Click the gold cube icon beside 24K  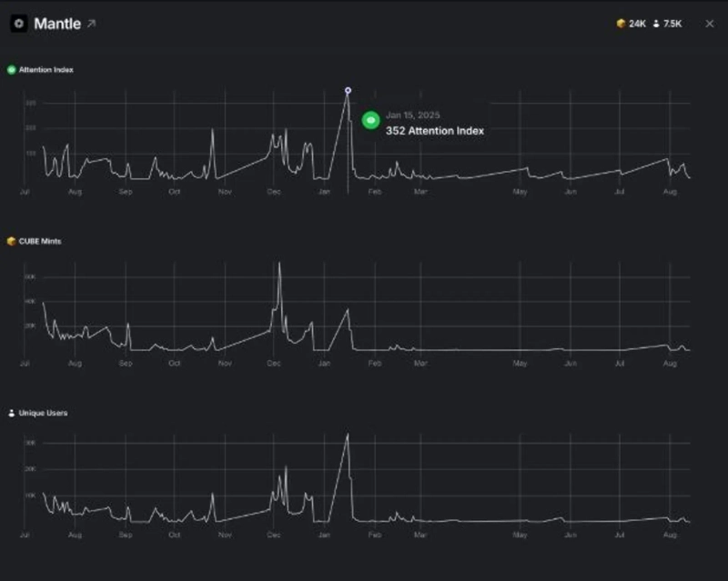(x=621, y=24)
